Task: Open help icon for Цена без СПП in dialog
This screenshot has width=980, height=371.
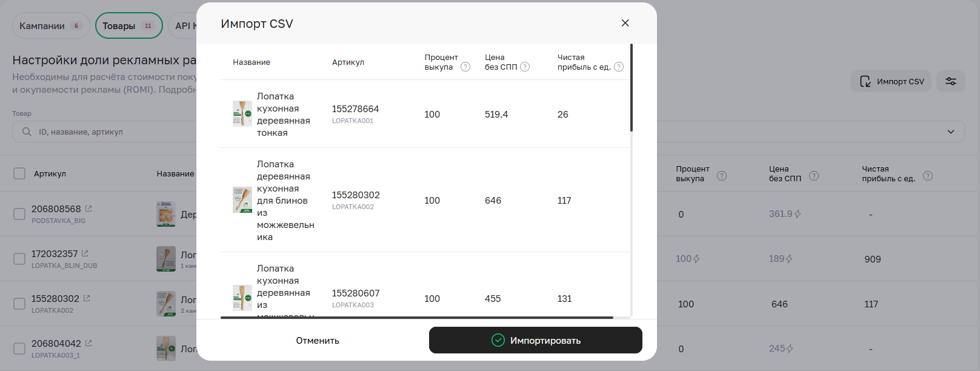Action: pyautogui.click(x=525, y=67)
